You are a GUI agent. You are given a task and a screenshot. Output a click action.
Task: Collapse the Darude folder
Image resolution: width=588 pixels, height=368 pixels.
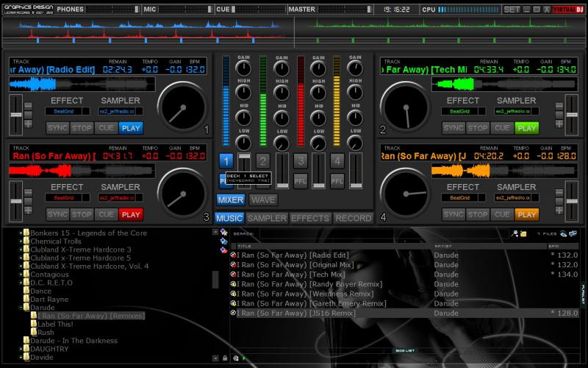21,307
